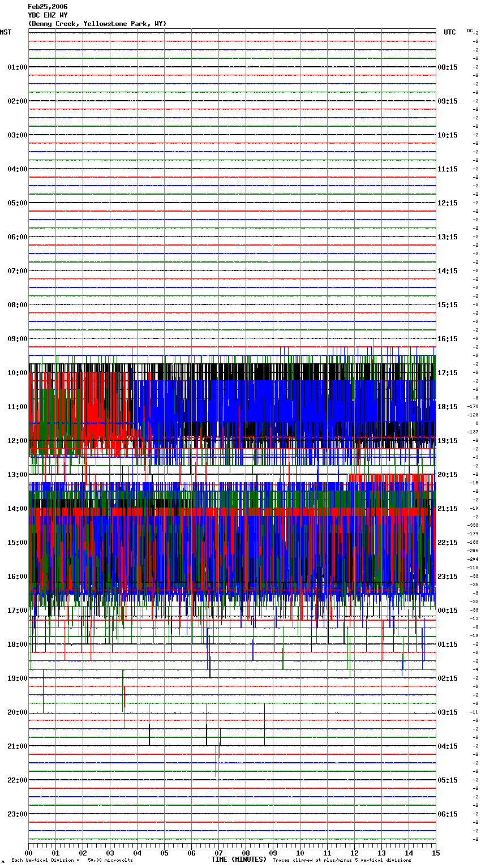Viewport: 481px width, 868px height.
Task: Click the MST column header
Action: click(x=6, y=32)
